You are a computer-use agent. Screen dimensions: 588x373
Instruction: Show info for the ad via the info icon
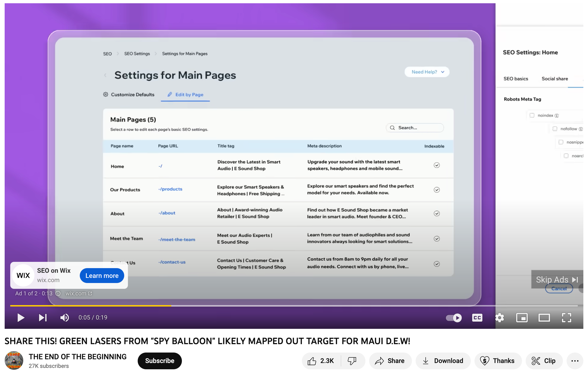58,294
